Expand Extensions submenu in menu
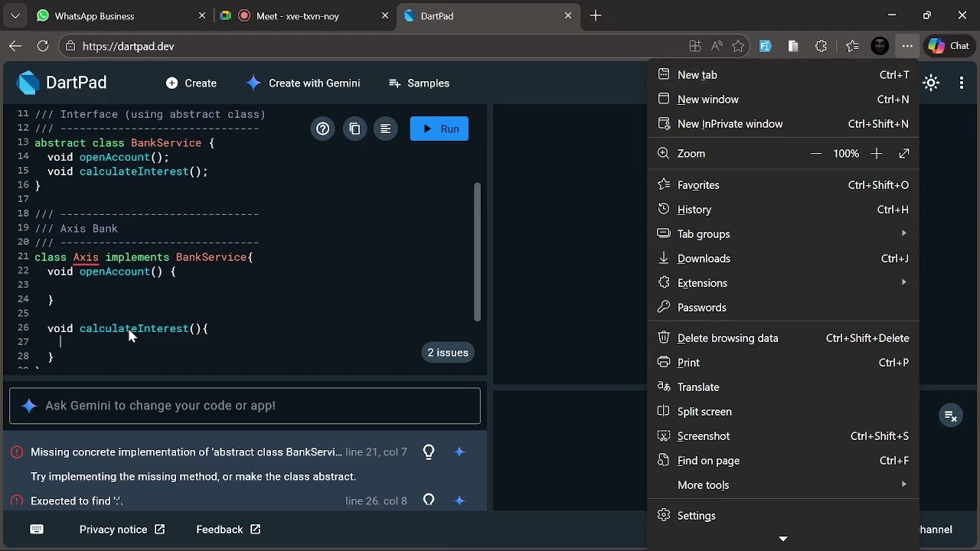Viewport: 980px width, 551px height. (x=783, y=283)
